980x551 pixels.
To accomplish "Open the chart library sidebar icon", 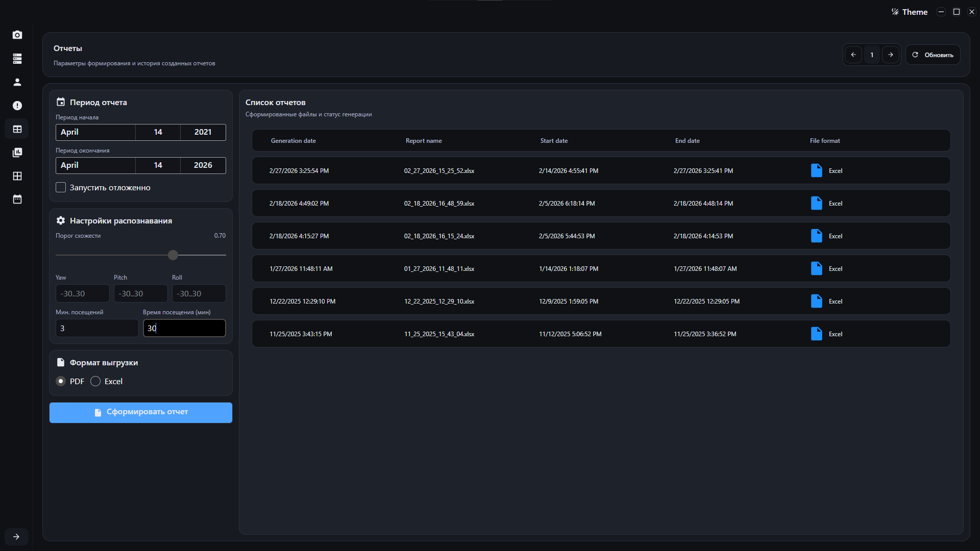I will pyautogui.click(x=17, y=153).
